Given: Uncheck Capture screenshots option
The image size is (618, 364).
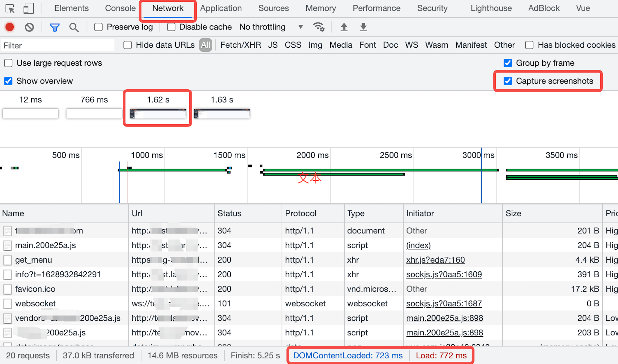Looking at the screenshot, I should 508,81.
